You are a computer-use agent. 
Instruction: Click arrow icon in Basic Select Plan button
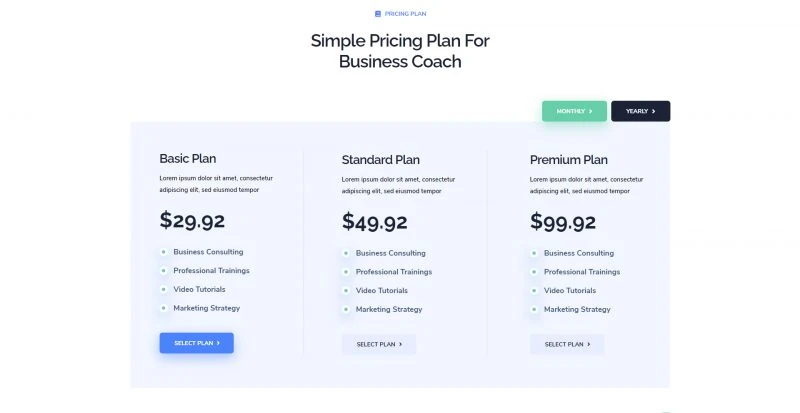[x=218, y=343]
